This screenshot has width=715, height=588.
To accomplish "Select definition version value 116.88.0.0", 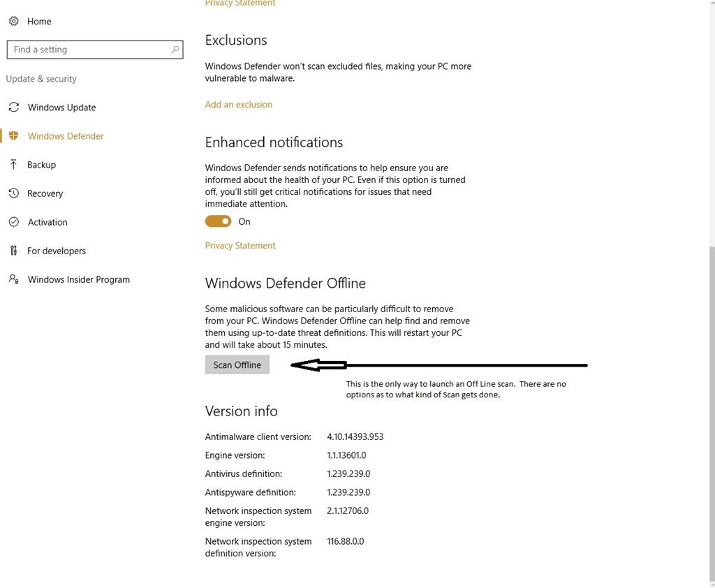I will 345,541.
